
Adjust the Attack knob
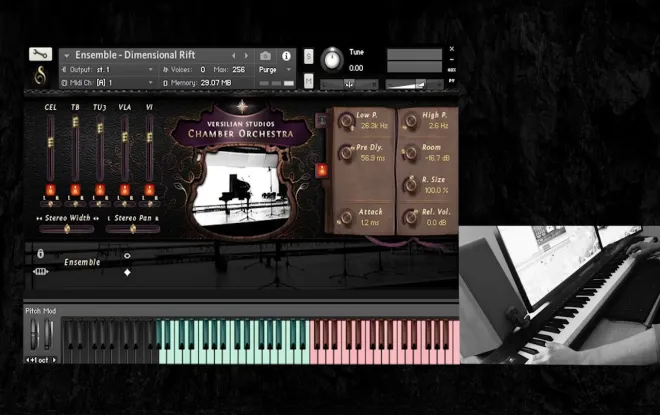coord(346,217)
